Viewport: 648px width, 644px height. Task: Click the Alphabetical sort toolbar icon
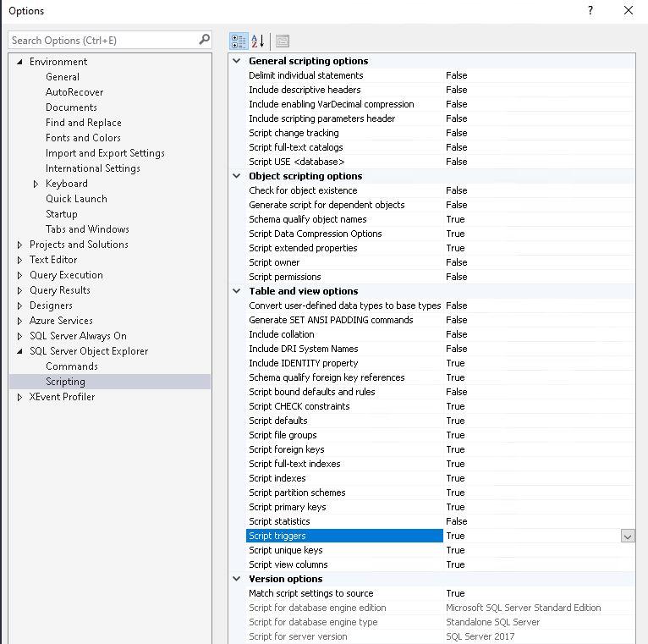[258, 41]
